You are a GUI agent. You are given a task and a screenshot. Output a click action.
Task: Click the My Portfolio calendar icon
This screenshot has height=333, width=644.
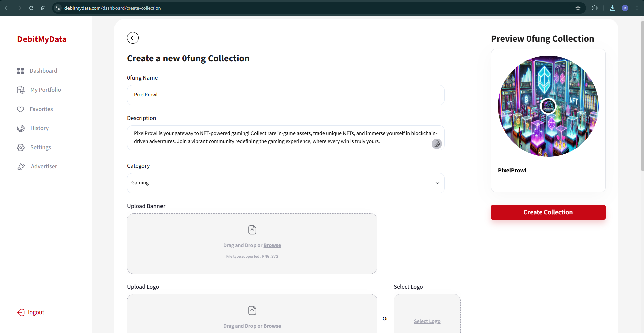click(x=21, y=90)
